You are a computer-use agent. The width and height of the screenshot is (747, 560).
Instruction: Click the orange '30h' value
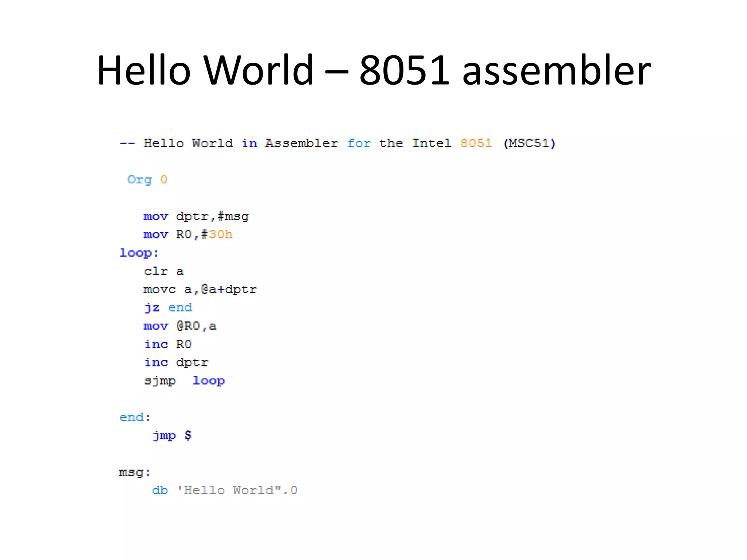coord(220,235)
